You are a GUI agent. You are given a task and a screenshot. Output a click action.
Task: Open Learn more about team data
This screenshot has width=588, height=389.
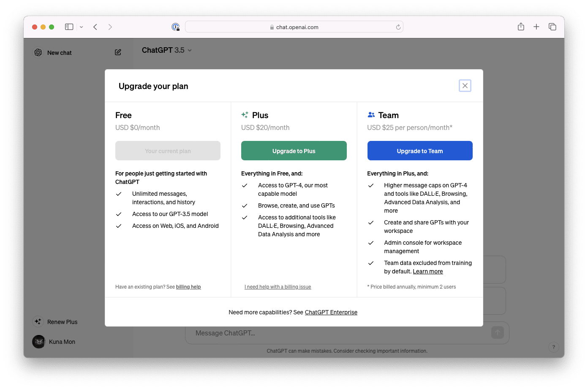[x=428, y=271]
